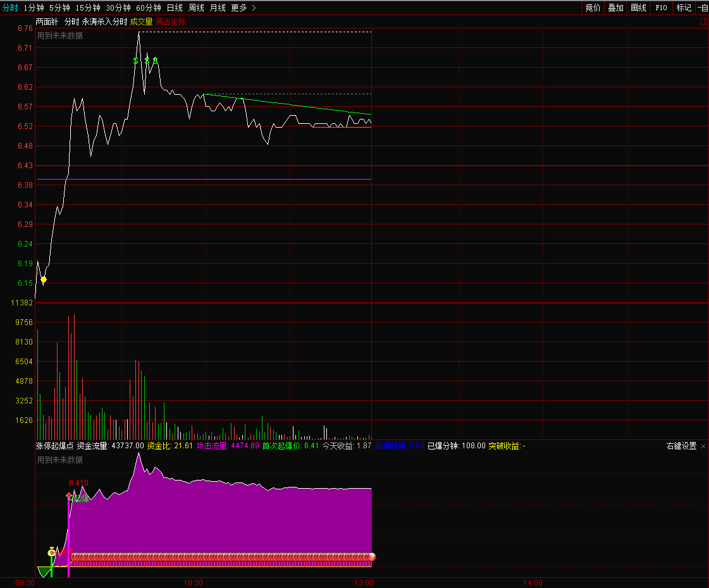Click the 今天收益: 1.87 value
709x588 pixels.
click(347, 446)
